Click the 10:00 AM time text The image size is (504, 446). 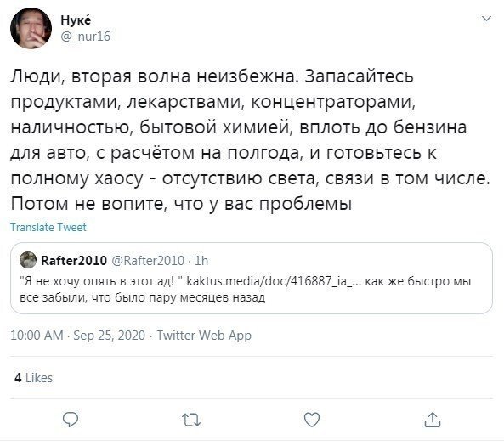tap(37, 336)
